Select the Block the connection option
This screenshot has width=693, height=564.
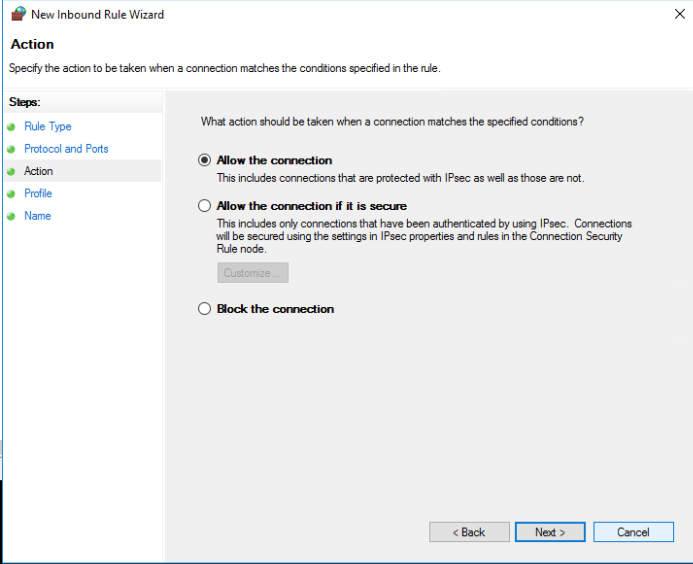[x=205, y=309]
